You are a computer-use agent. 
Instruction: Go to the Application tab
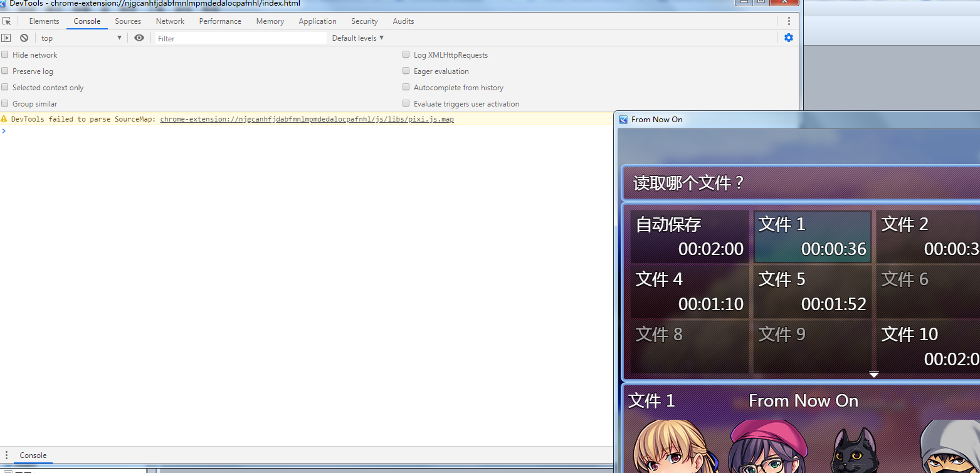[x=317, y=21]
